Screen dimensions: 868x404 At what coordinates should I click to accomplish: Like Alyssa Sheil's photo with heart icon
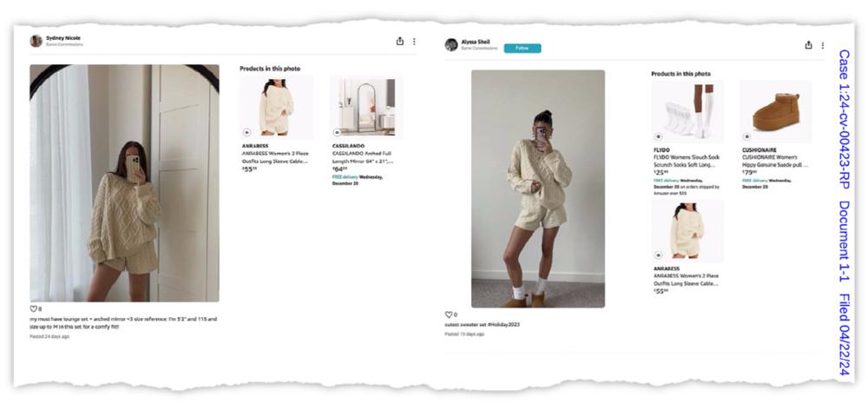pyautogui.click(x=449, y=315)
